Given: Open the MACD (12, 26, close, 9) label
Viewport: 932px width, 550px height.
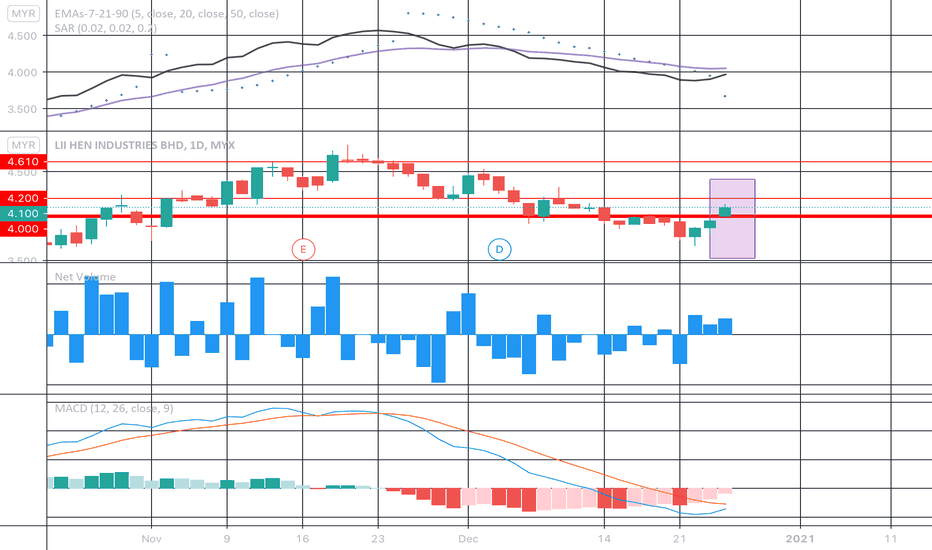Looking at the screenshot, I should 114,408.
